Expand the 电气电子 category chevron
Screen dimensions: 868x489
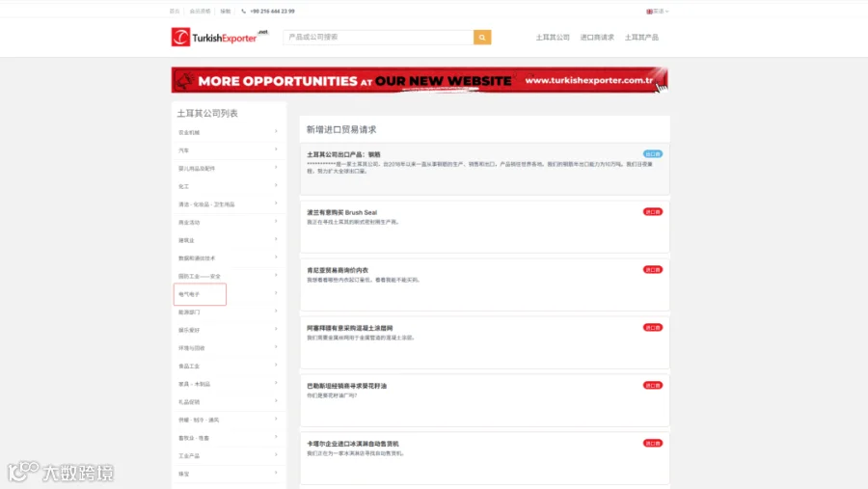pos(276,293)
